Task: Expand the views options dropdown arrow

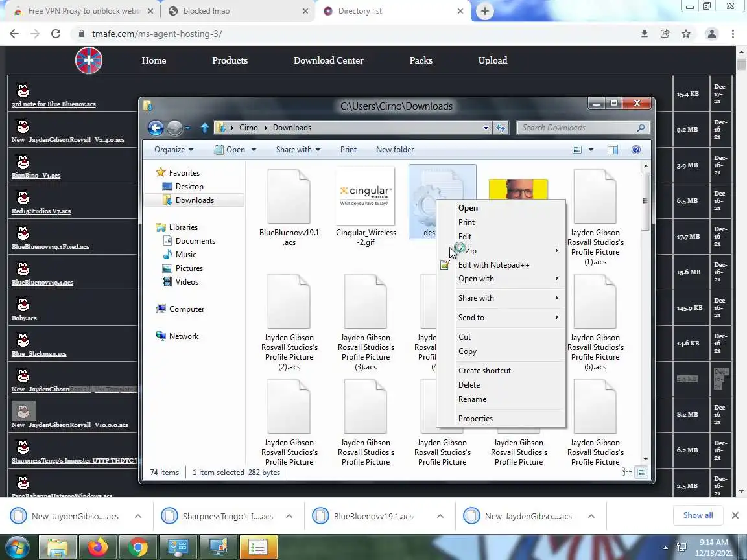Action: click(x=591, y=150)
